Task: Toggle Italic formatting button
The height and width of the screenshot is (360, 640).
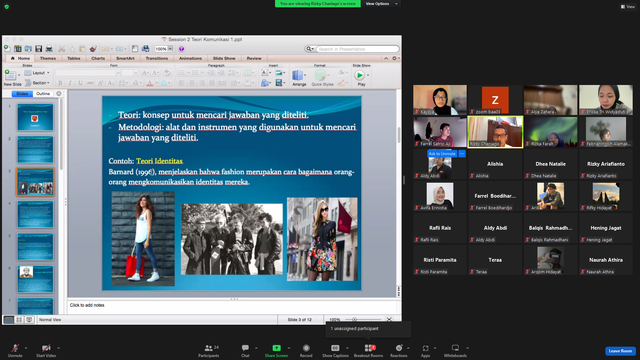Action: click(x=70, y=83)
